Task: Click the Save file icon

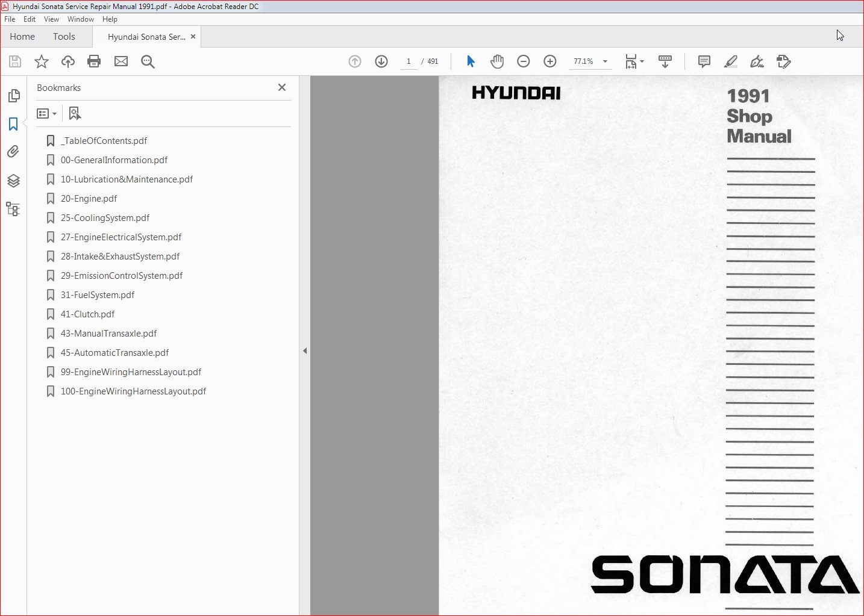Action: click(x=15, y=61)
